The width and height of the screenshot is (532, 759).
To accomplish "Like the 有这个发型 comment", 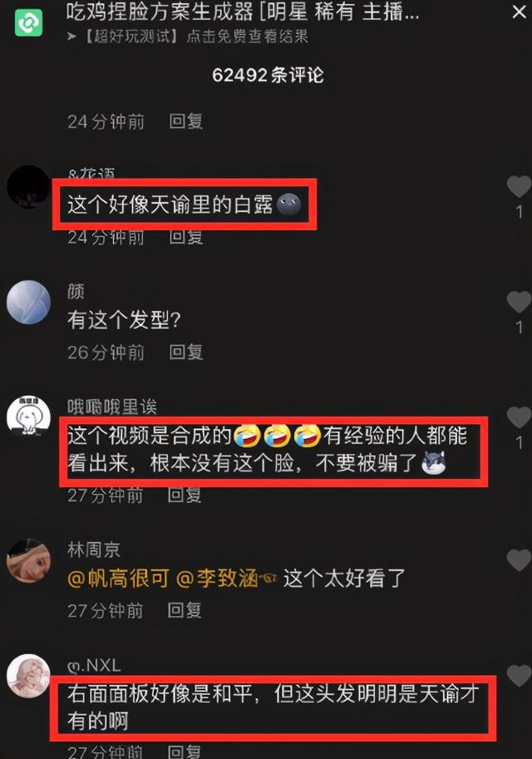I will [519, 302].
